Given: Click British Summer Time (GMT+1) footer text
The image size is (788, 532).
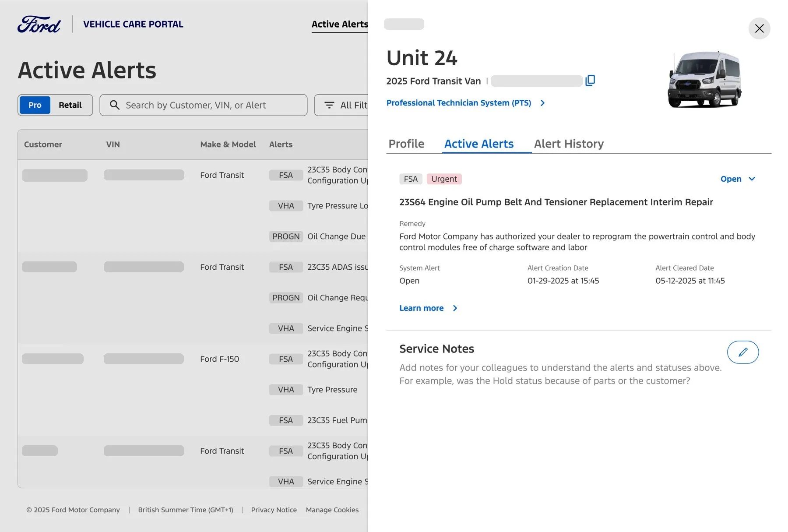Looking at the screenshot, I should (x=186, y=510).
